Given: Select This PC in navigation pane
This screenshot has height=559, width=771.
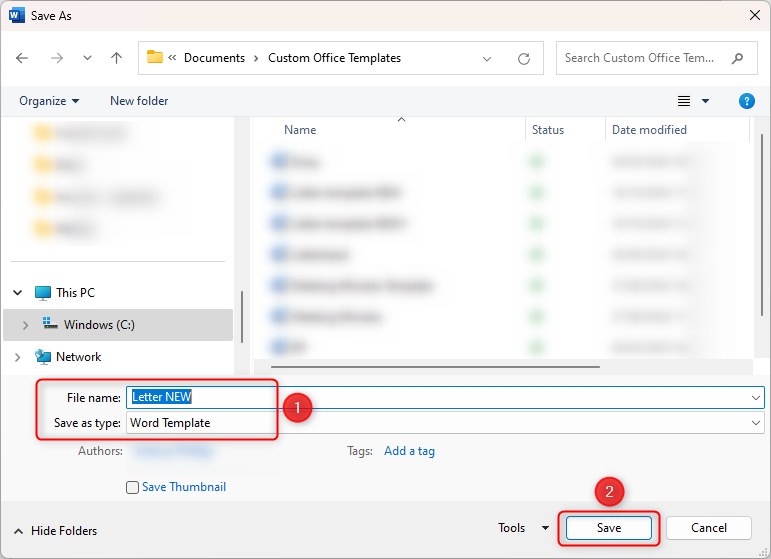Looking at the screenshot, I should point(75,293).
